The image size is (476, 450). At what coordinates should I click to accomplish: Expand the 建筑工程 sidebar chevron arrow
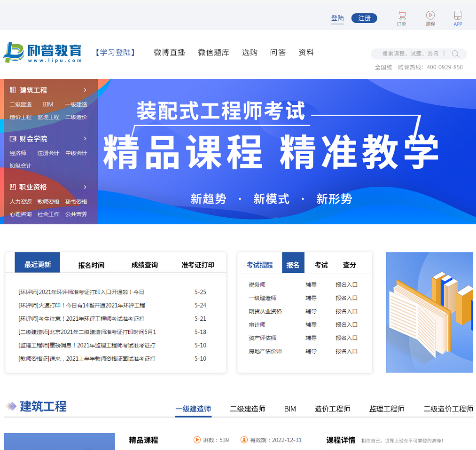[85, 90]
